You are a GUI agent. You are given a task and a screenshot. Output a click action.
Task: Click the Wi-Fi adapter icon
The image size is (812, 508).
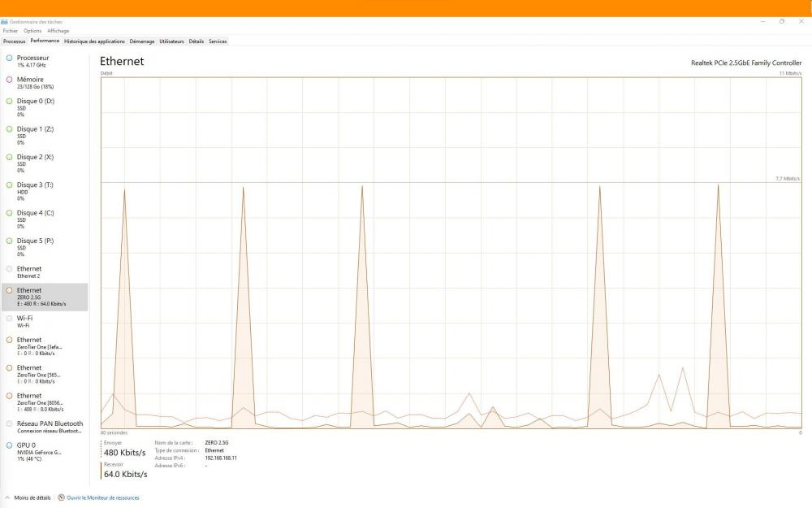click(x=9, y=318)
